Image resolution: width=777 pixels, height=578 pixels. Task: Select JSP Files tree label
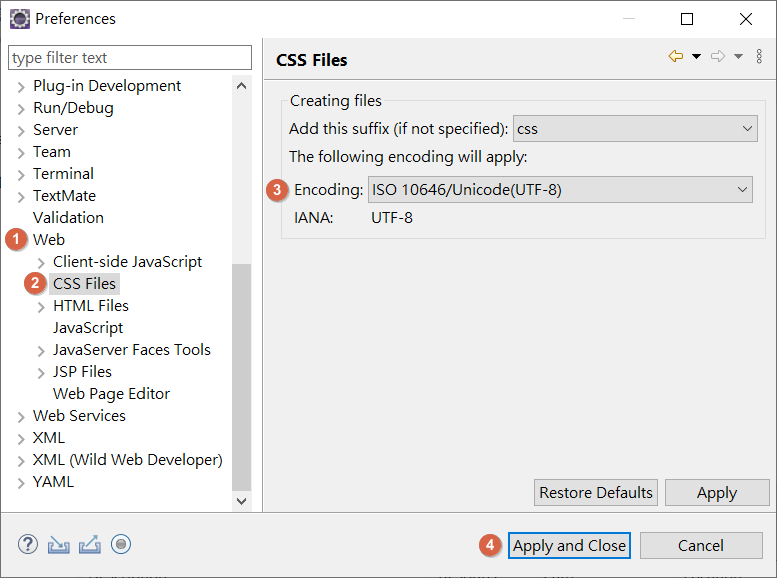tap(82, 372)
